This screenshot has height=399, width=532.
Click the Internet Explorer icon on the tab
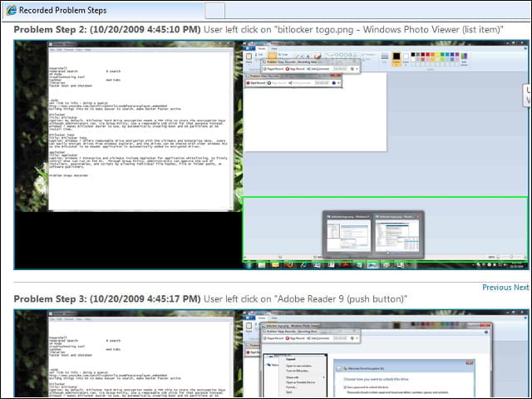pyautogui.click(x=11, y=10)
